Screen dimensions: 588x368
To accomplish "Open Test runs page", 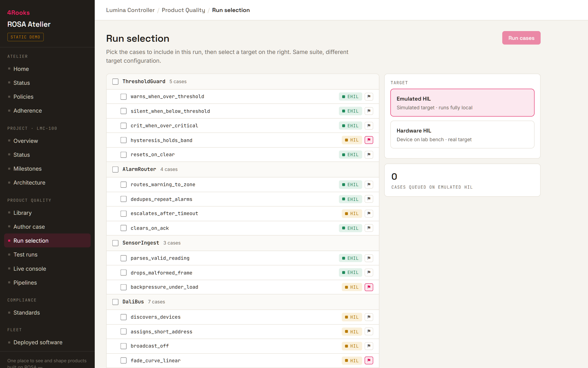I will click(47, 255).
